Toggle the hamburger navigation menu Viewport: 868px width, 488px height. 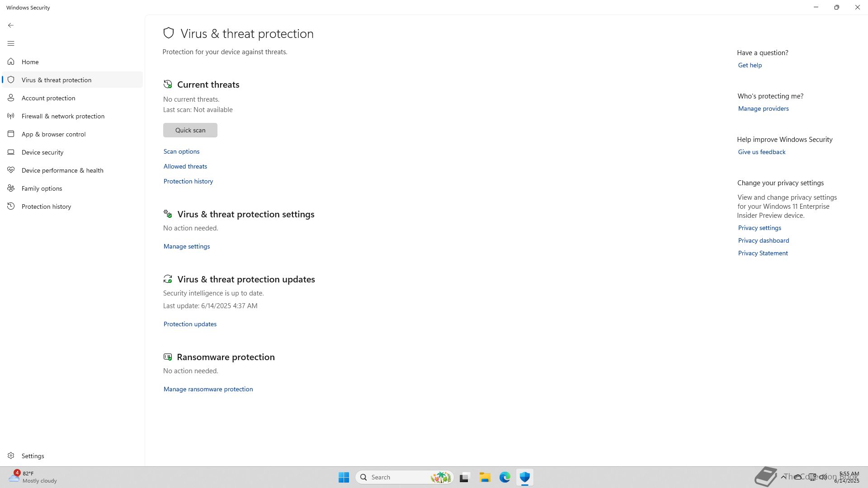(11, 43)
